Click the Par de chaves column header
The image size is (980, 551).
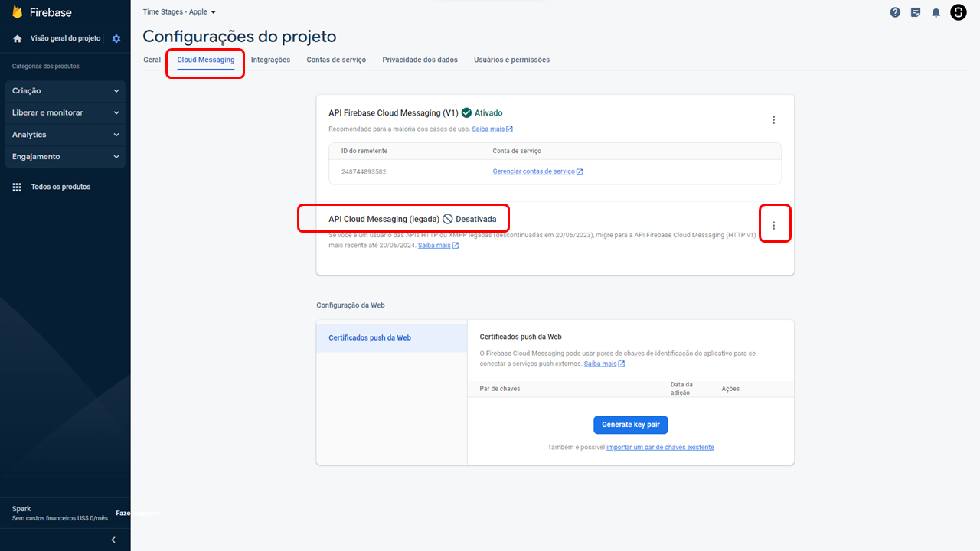[500, 389]
